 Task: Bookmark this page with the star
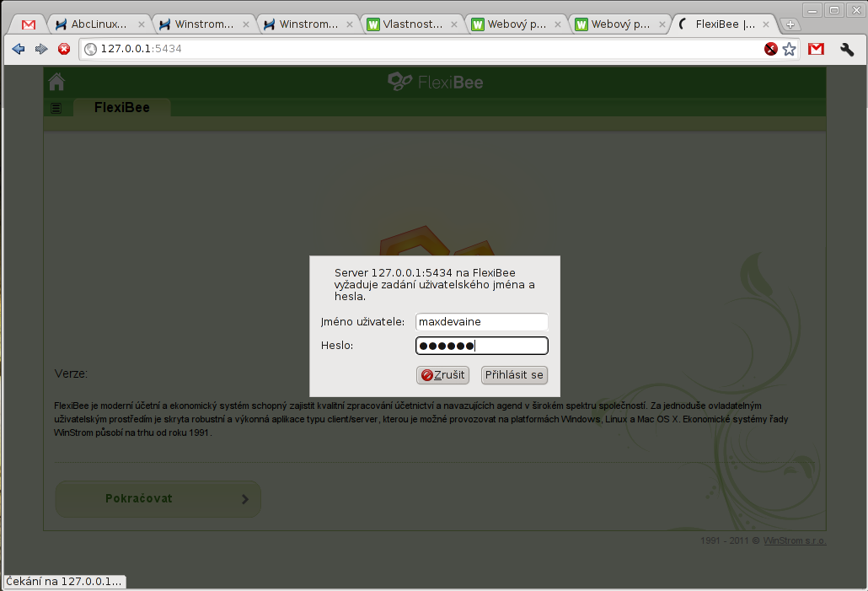click(x=790, y=49)
